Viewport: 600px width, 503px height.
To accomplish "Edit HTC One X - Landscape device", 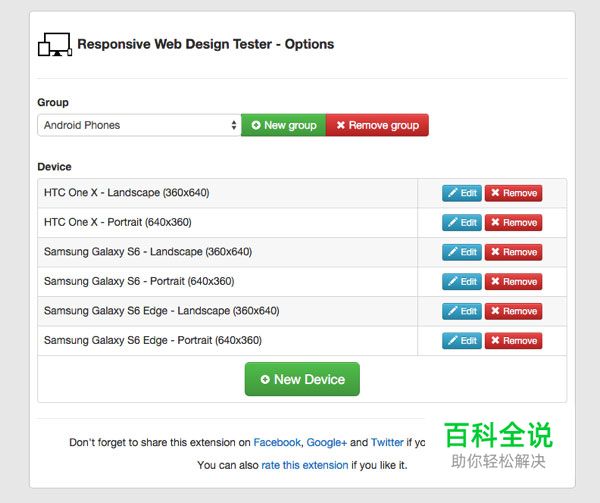I will 462,193.
